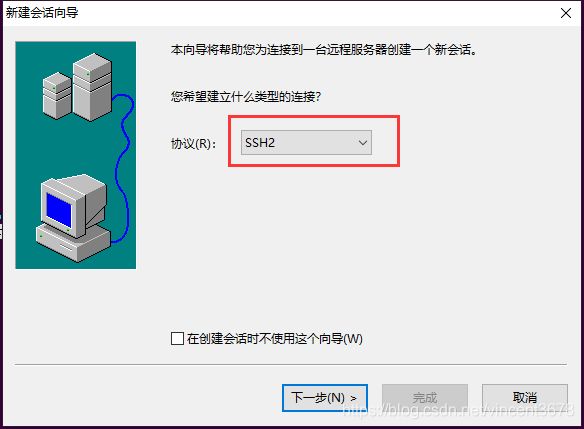
Task: Click the greyed-out 完成 button
Action: tap(425, 398)
